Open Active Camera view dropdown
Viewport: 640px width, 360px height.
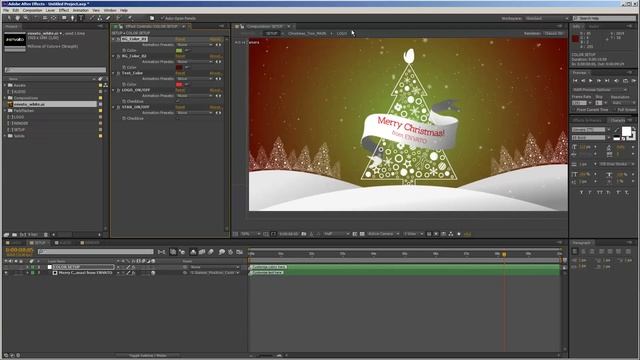click(383, 234)
